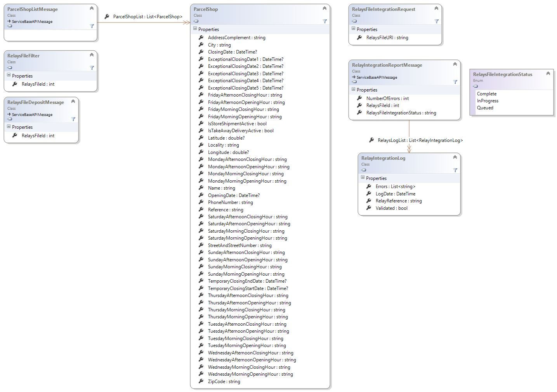Collapse the RelaysFileIntegrationStatus enum using chevron
Image resolution: width=557 pixels, height=392 pixels.
coord(548,73)
